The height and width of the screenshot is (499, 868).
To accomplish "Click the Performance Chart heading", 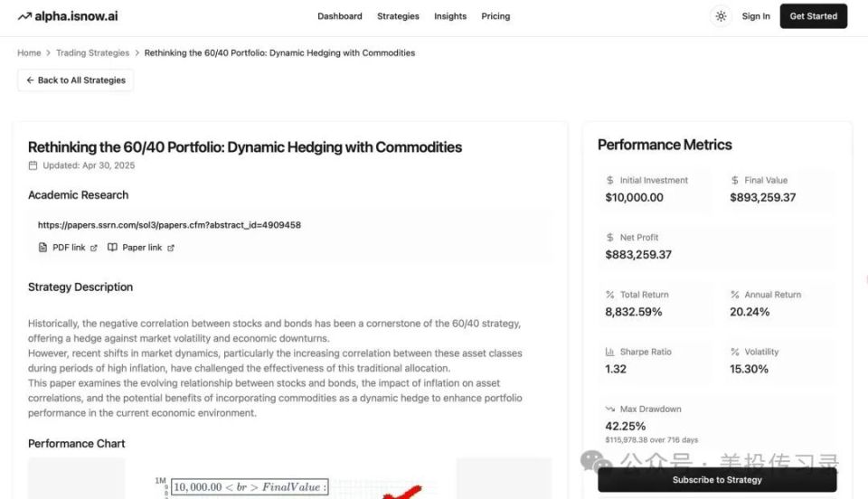I will click(x=76, y=444).
